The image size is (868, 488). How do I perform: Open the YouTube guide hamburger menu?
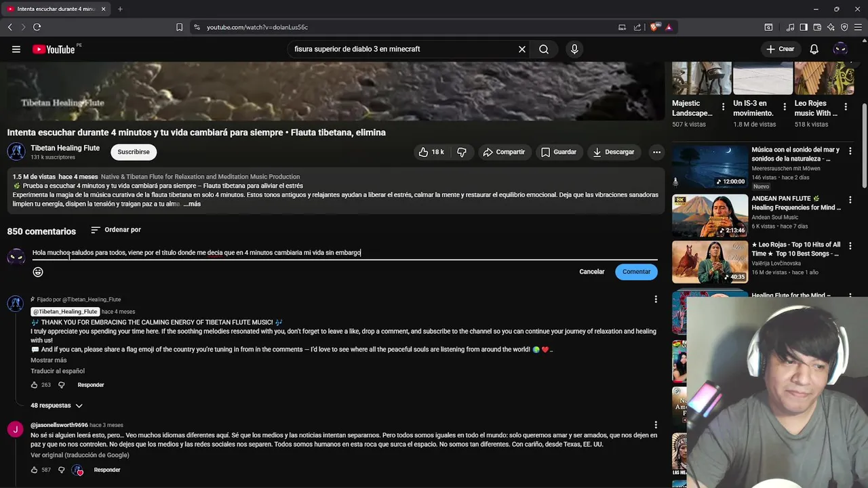pos(16,49)
